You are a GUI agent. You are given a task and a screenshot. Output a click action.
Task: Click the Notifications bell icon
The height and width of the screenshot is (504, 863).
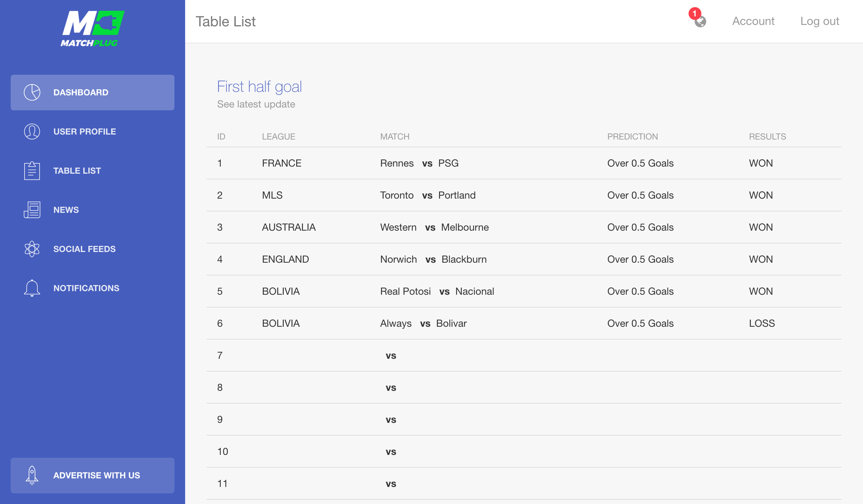pos(32,288)
